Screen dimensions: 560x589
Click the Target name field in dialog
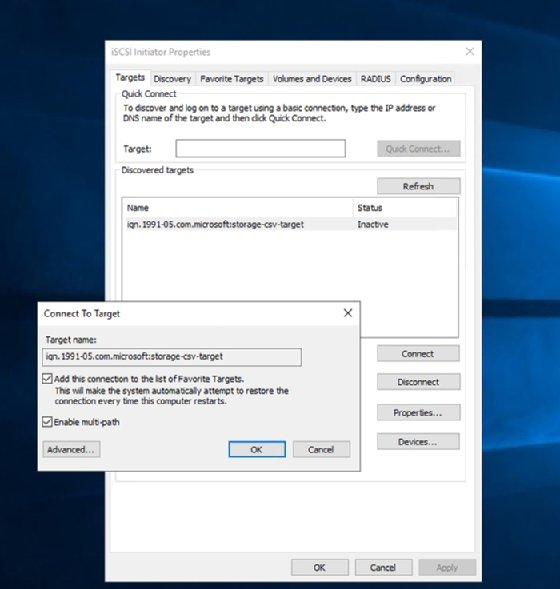[x=172, y=357]
